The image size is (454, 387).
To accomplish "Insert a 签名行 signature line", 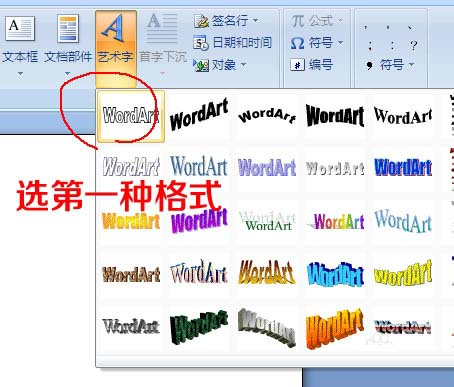I will (x=226, y=21).
